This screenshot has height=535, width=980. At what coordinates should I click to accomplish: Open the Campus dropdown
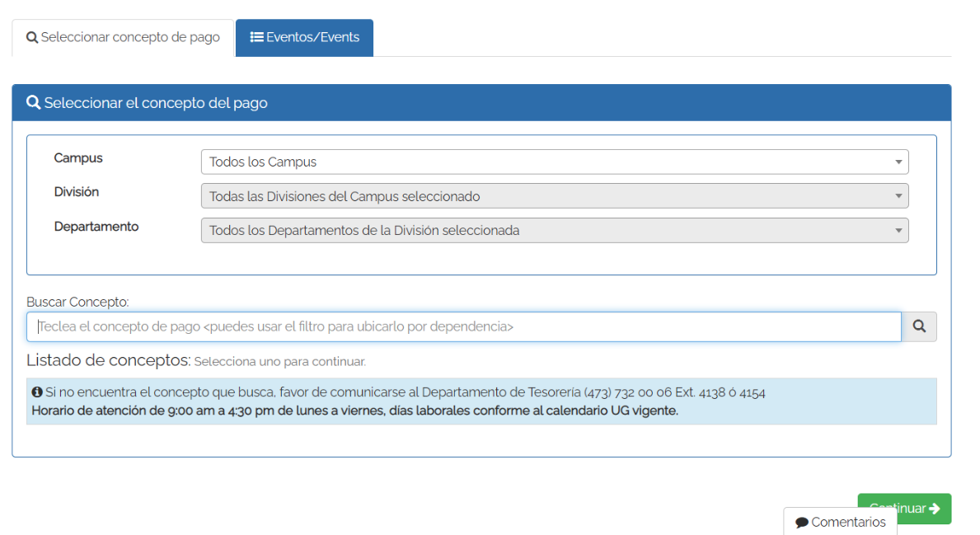pyautogui.click(x=555, y=162)
